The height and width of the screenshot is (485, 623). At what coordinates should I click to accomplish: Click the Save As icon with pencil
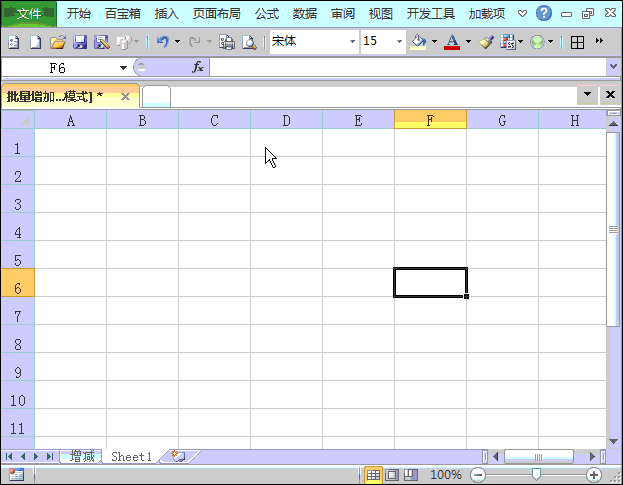pyautogui.click(x=102, y=42)
